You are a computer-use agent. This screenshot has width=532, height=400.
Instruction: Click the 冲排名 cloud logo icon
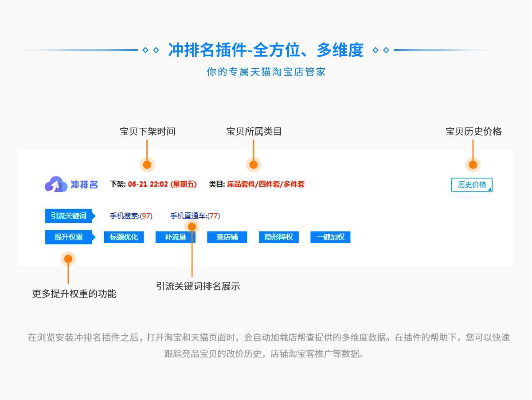coord(56,184)
